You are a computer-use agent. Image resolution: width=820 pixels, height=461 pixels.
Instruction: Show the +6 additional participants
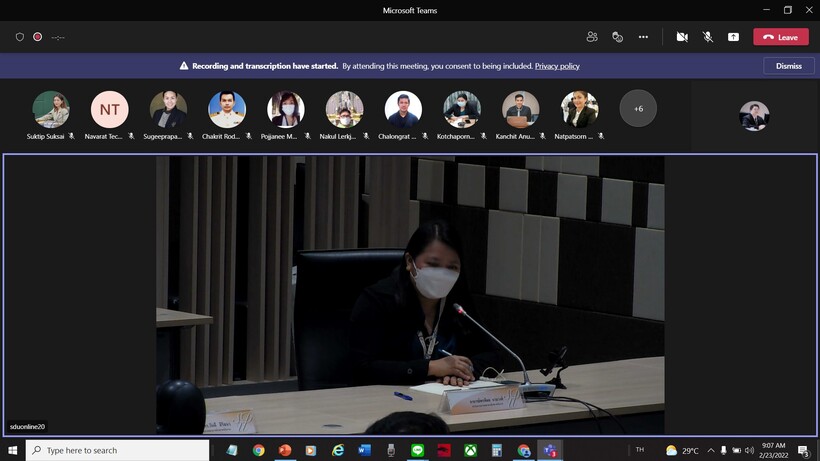pyautogui.click(x=638, y=108)
